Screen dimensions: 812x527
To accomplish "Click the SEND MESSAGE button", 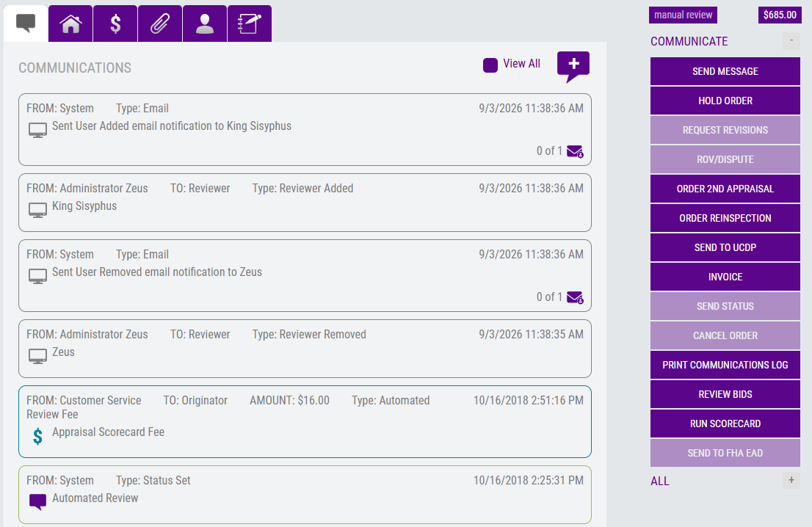I will (725, 71).
